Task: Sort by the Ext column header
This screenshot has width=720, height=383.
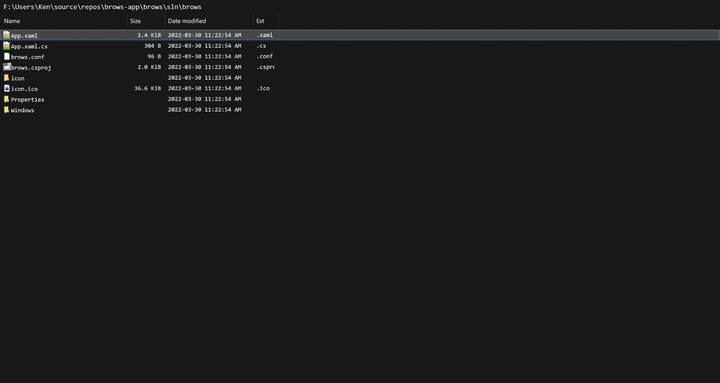Action: [260, 21]
